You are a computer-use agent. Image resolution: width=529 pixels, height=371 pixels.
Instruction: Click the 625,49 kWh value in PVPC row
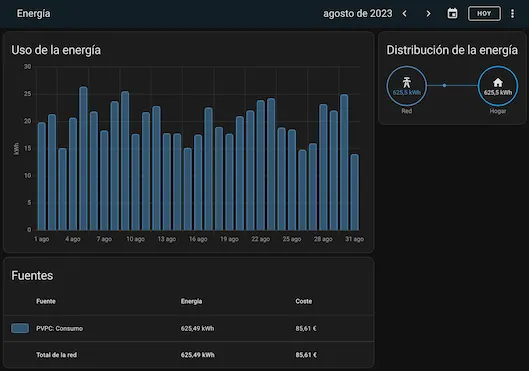pos(197,329)
